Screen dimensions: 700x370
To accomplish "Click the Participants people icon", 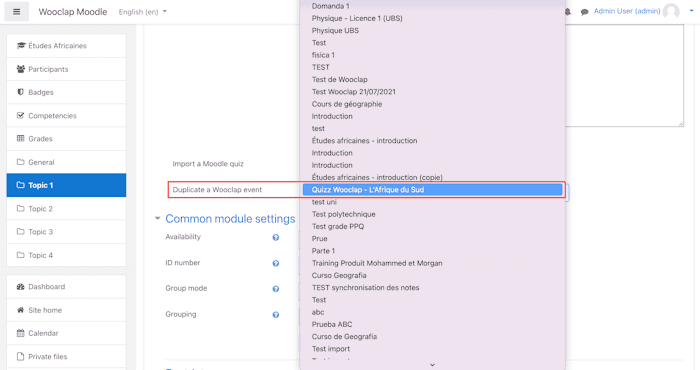I will tap(21, 69).
